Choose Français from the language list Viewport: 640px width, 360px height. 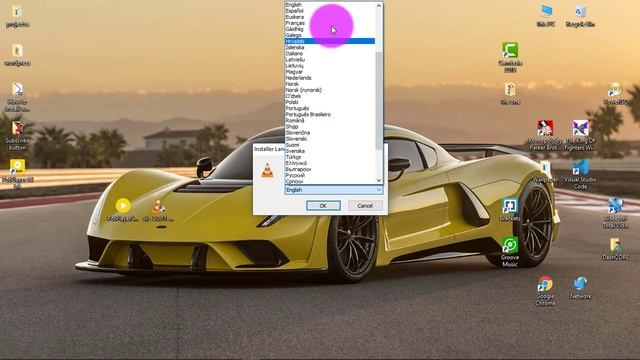[x=330, y=23]
